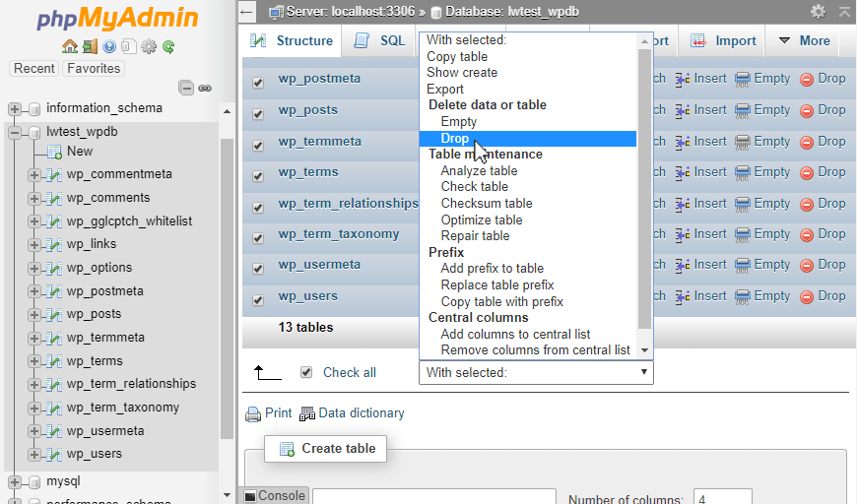857x504 pixels.
Task: Uncheck the wp_posts checkbox
Action: tap(258, 114)
